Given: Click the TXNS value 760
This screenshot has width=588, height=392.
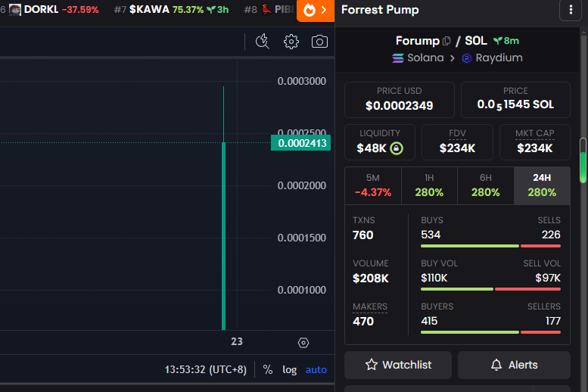Looking at the screenshot, I should click(x=363, y=235).
